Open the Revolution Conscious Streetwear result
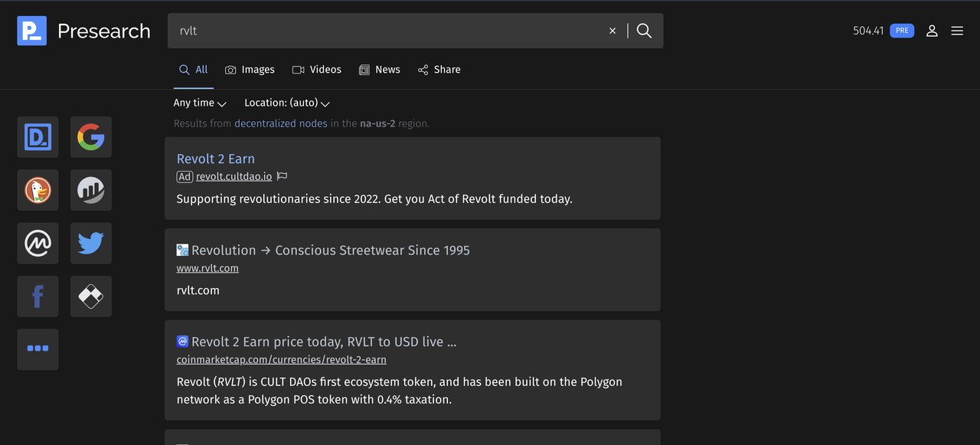Image resolution: width=980 pixels, height=445 pixels. (x=331, y=250)
